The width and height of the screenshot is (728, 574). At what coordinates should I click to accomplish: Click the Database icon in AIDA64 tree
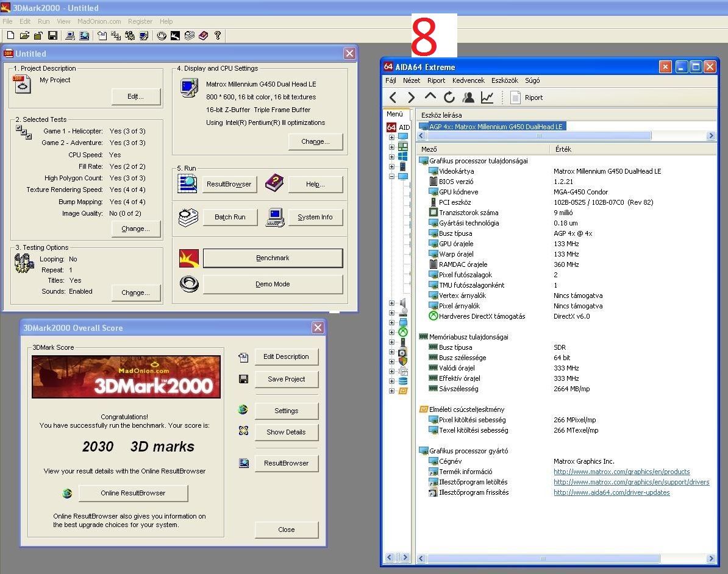click(403, 381)
